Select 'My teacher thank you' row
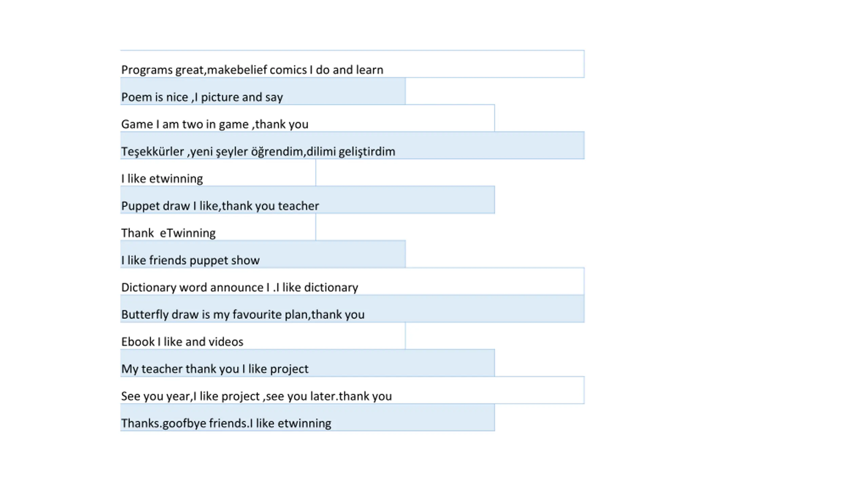The image size is (868, 488). click(x=307, y=363)
